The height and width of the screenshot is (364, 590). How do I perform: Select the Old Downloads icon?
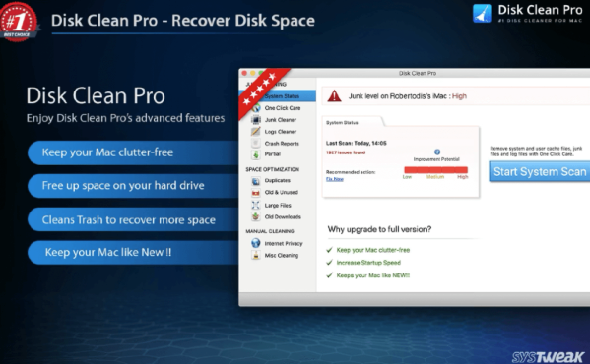pyautogui.click(x=256, y=216)
